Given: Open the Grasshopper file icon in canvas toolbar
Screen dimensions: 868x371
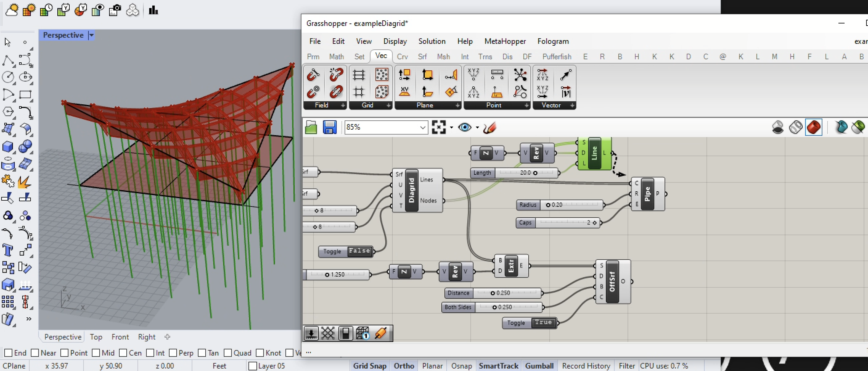Looking at the screenshot, I should pos(311,127).
